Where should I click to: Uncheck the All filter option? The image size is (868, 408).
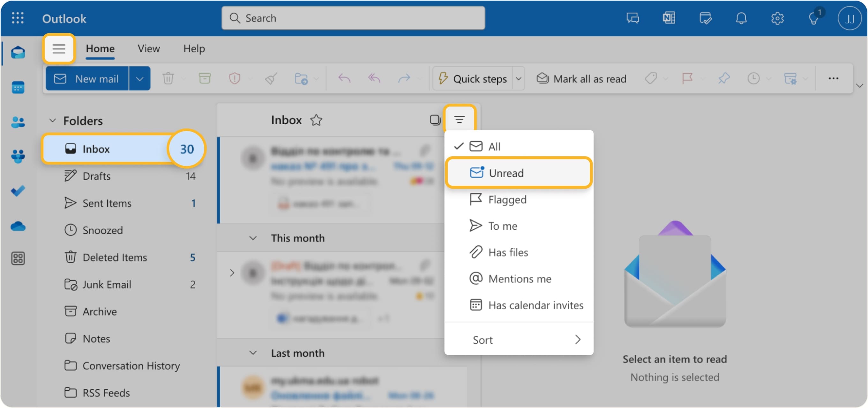[494, 146]
